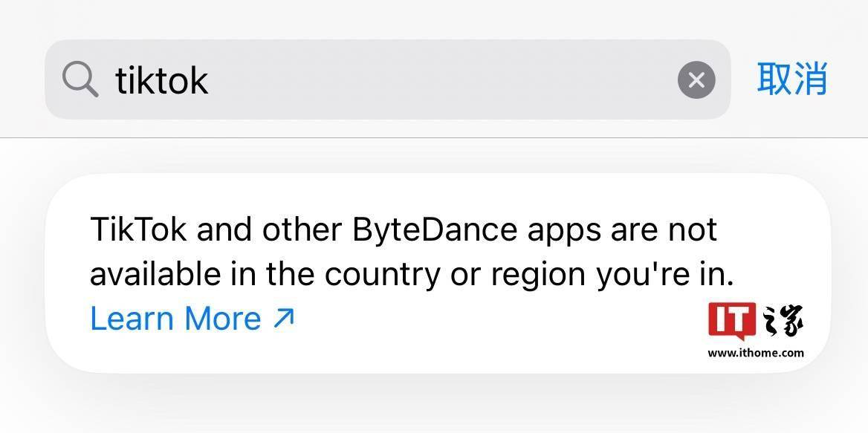Click the empty middle area of the search bar
This screenshot has height=433, width=868.
click(446, 79)
